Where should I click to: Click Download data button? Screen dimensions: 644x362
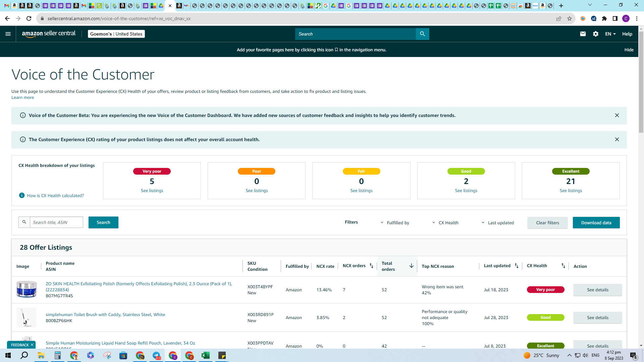point(596,223)
